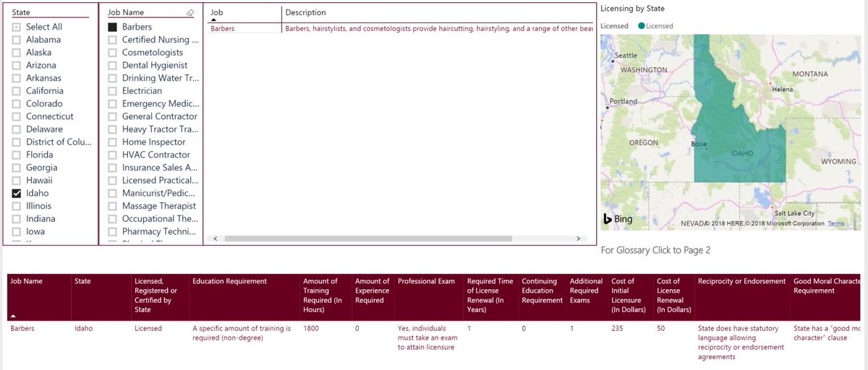
Task: Click the Boise city label on map
Action: point(699,144)
